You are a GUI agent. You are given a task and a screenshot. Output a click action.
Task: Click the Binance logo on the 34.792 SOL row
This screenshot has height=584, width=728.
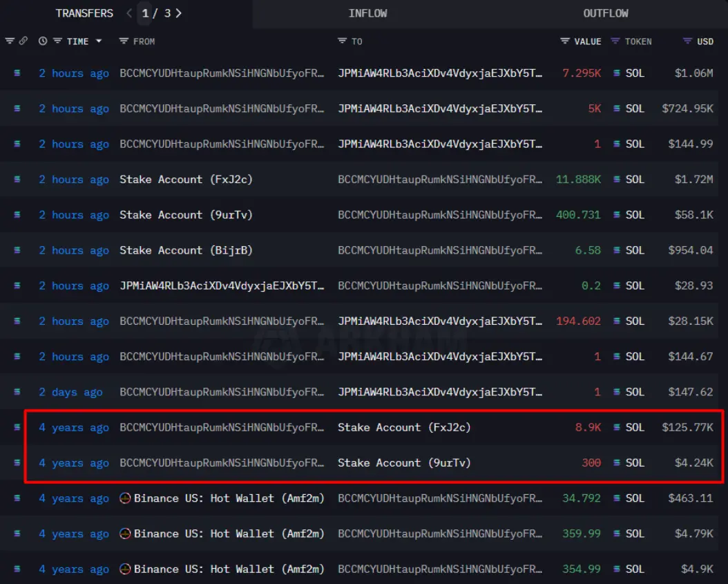(x=125, y=498)
